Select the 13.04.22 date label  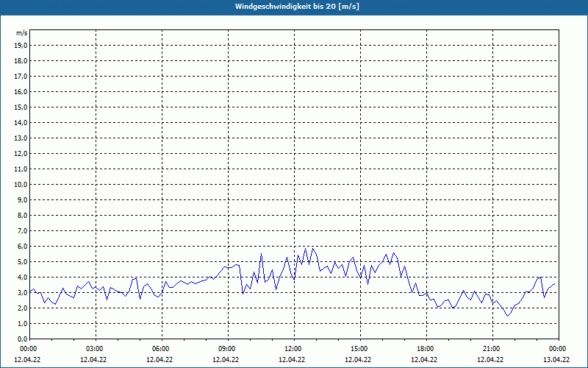pyautogui.click(x=556, y=359)
